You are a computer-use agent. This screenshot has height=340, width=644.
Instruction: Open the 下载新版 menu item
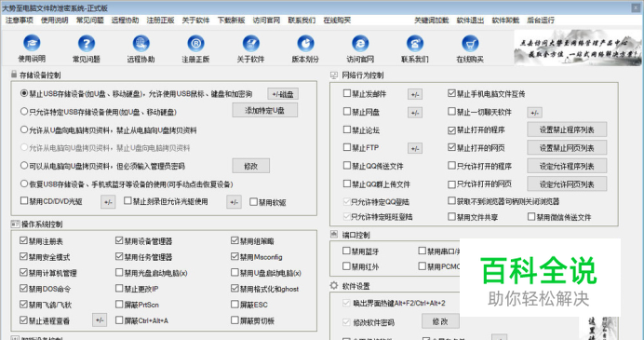(x=231, y=20)
